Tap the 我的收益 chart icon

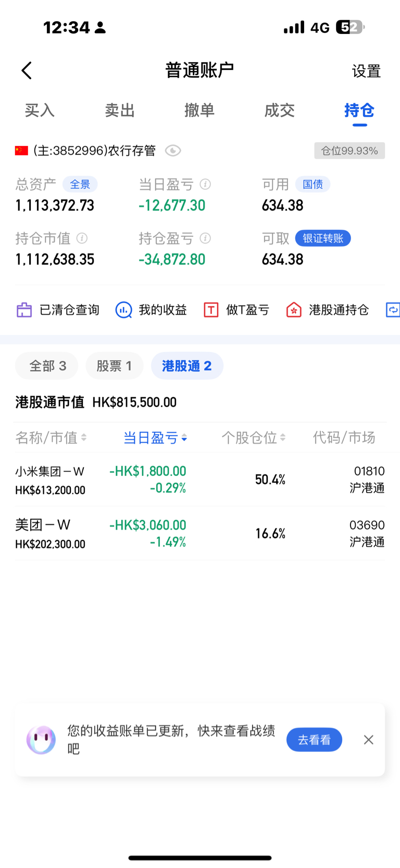pyautogui.click(x=123, y=310)
